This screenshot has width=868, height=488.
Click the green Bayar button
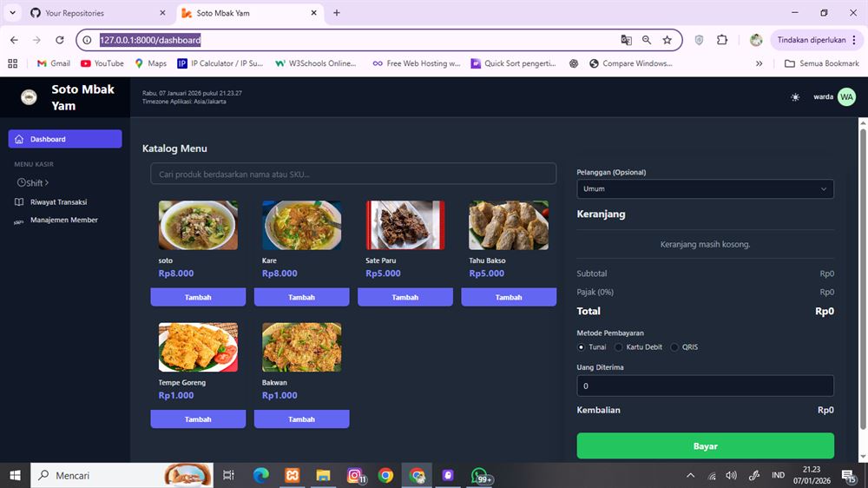point(705,446)
